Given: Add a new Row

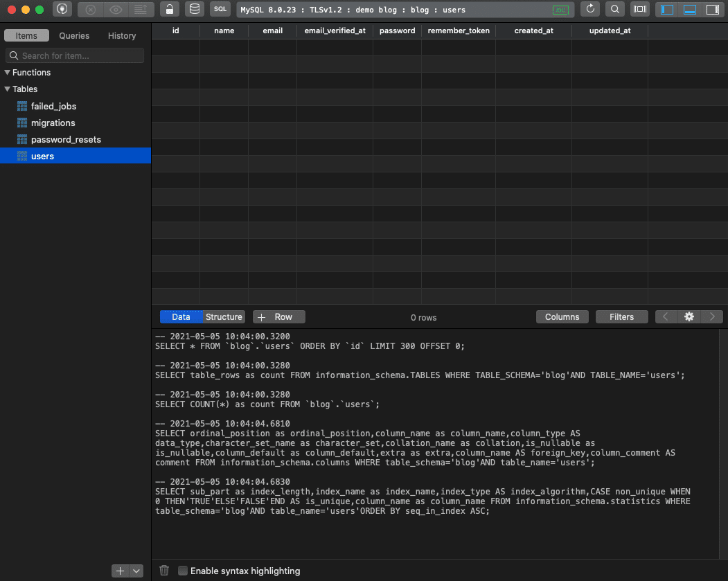Looking at the screenshot, I should pos(279,317).
